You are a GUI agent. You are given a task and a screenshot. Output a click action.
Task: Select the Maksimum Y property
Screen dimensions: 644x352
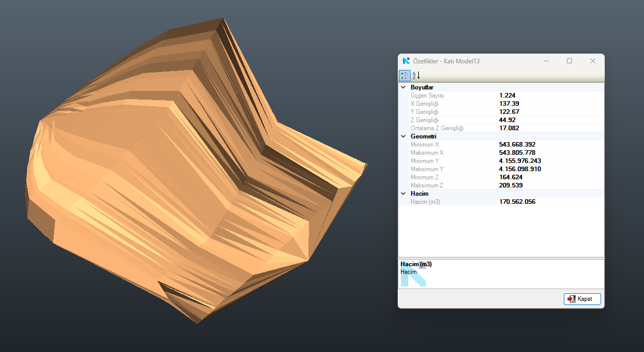tap(427, 169)
